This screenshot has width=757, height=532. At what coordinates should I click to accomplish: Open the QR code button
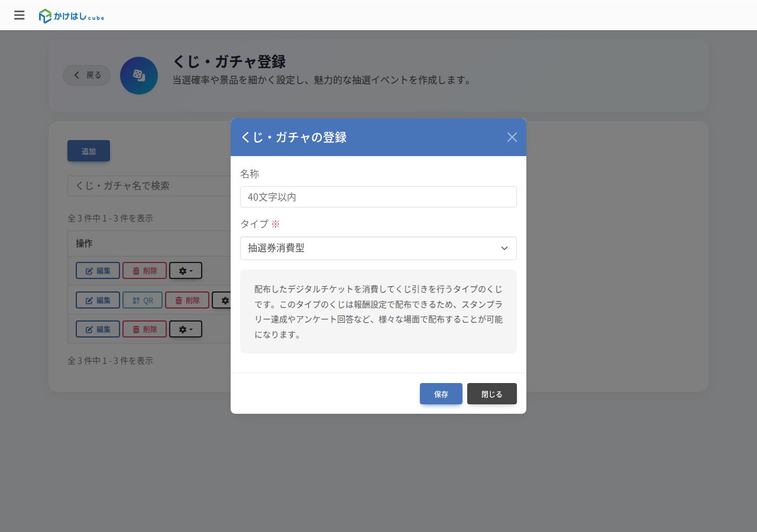pyautogui.click(x=143, y=300)
